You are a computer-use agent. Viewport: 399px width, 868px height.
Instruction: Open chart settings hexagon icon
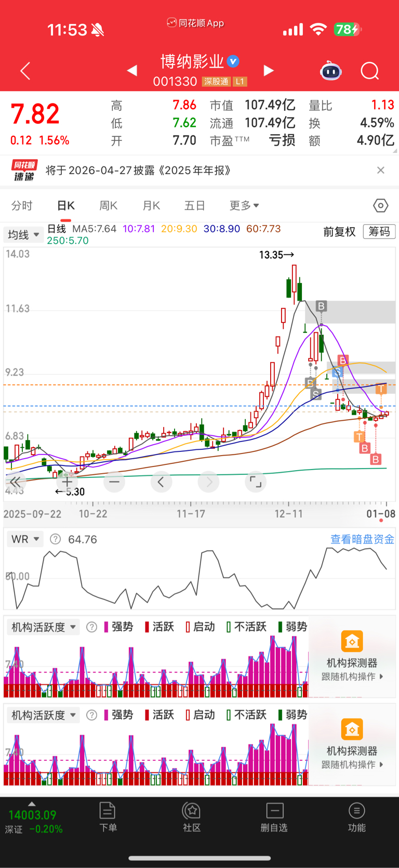click(381, 205)
